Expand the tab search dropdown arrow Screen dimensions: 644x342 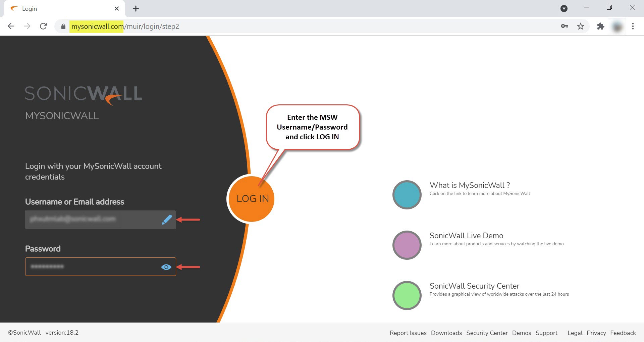point(564,9)
